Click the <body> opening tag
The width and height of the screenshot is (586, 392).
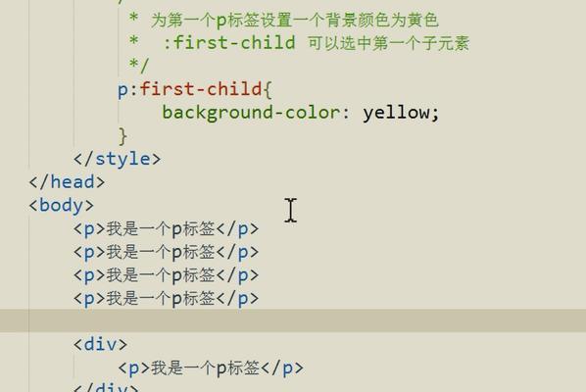pyautogui.click(x=61, y=206)
